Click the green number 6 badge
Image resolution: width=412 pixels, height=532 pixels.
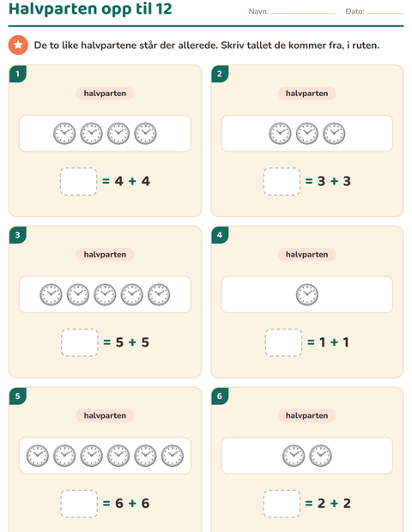[220, 396]
